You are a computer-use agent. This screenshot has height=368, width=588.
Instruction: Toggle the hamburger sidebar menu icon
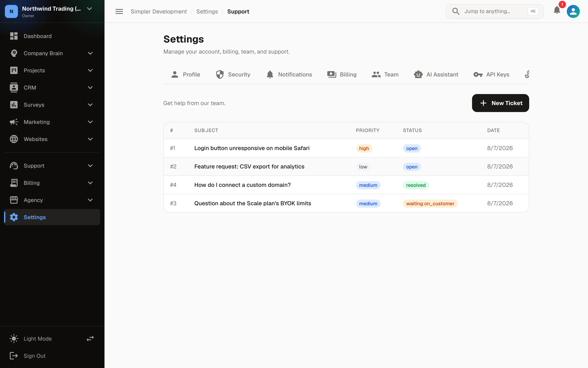pyautogui.click(x=119, y=11)
